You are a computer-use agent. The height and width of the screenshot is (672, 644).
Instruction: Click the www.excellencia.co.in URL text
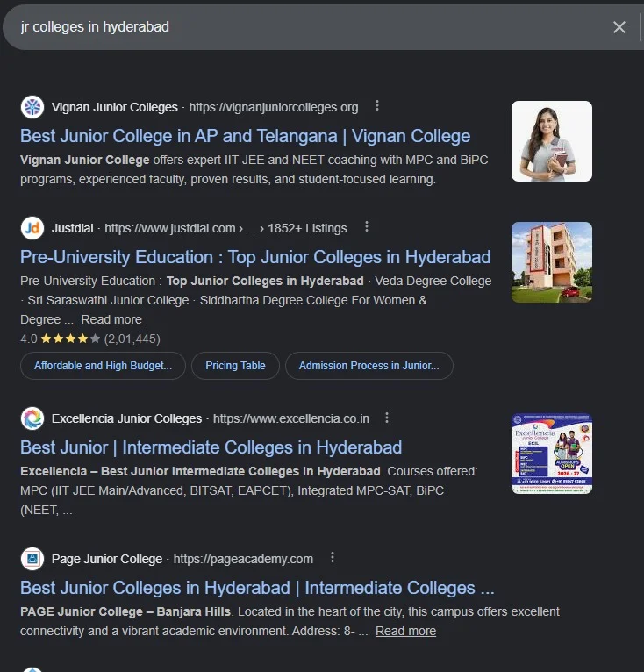pos(291,418)
